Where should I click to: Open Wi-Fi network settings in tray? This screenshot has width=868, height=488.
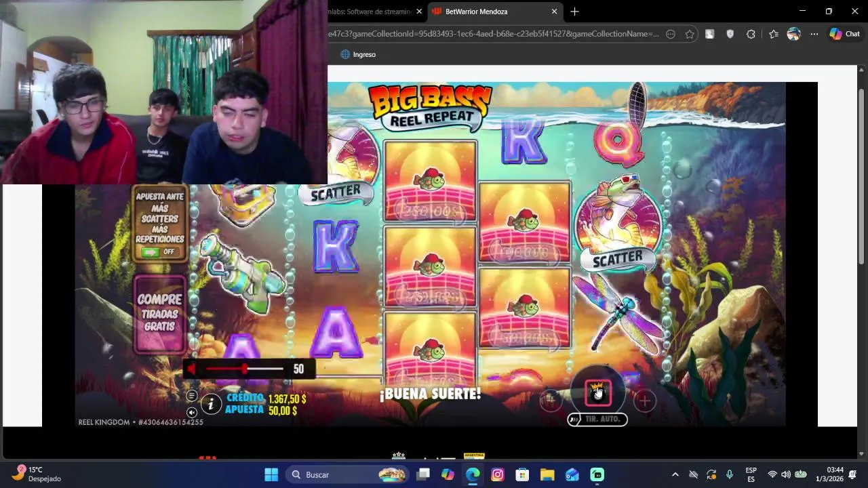[772, 474]
